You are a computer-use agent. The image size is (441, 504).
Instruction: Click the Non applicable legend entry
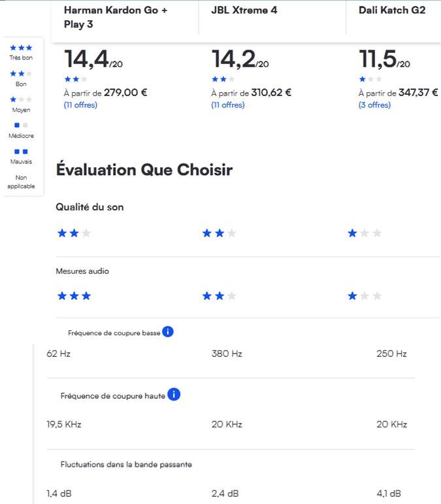point(21,182)
